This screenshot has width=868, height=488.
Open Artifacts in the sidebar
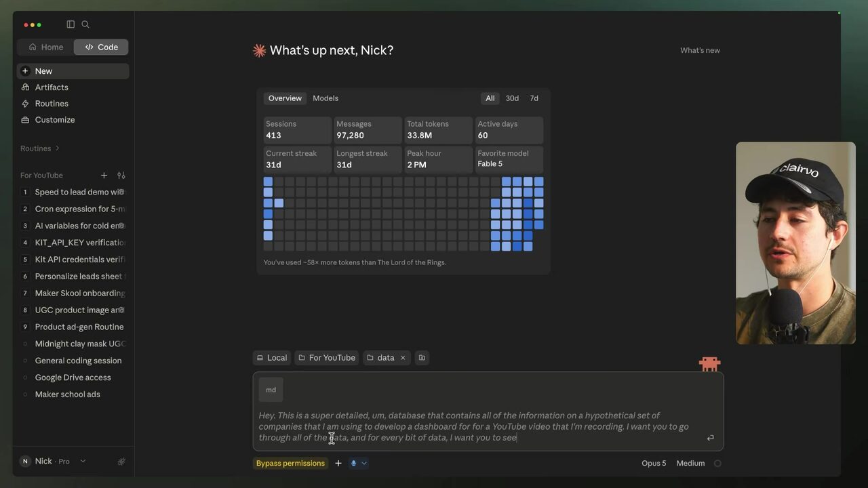73,87
